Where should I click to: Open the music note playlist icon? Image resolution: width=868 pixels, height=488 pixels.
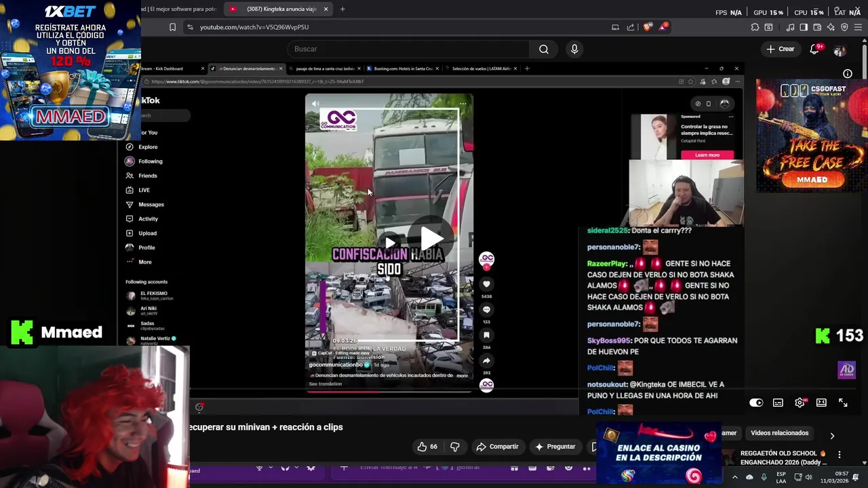coord(790,27)
